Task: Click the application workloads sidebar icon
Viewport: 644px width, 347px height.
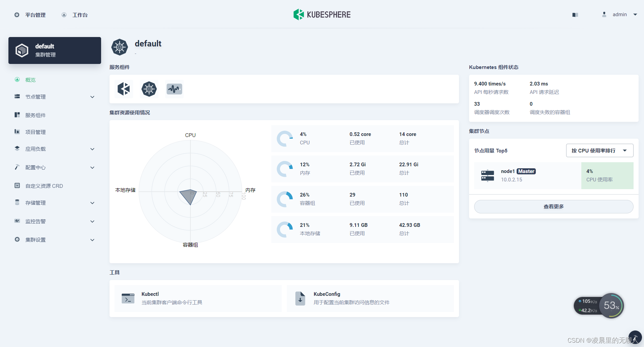Action: pos(17,148)
